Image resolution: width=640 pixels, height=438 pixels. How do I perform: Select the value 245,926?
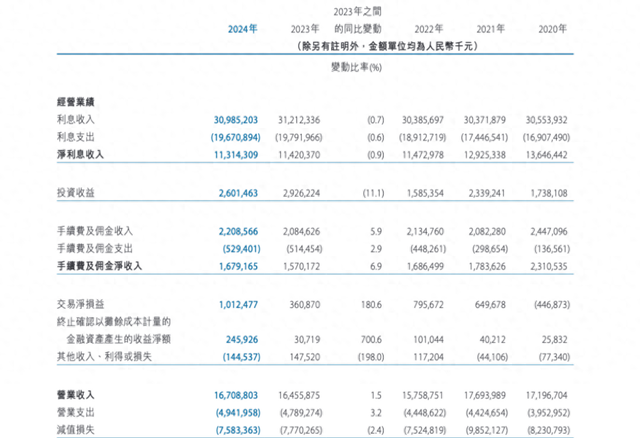pyautogui.click(x=242, y=340)
